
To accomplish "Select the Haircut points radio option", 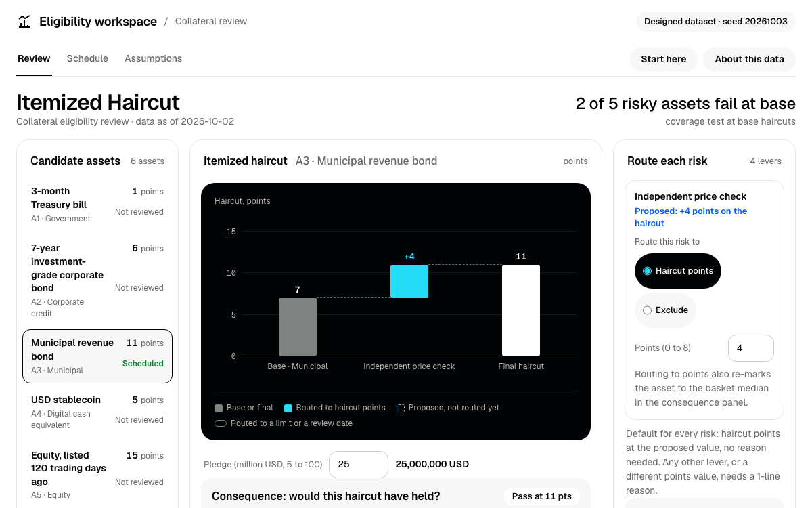I will 678,271.
